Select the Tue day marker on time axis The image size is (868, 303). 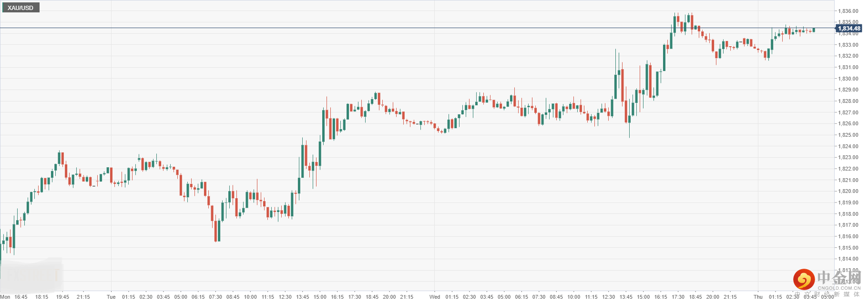click(x=111, y=297)
